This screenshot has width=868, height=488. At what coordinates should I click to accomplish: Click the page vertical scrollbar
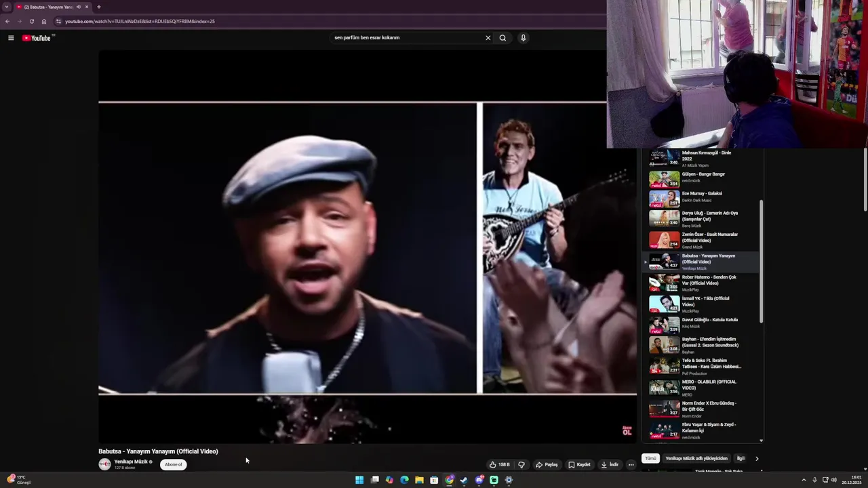click(x=865, y=178)
